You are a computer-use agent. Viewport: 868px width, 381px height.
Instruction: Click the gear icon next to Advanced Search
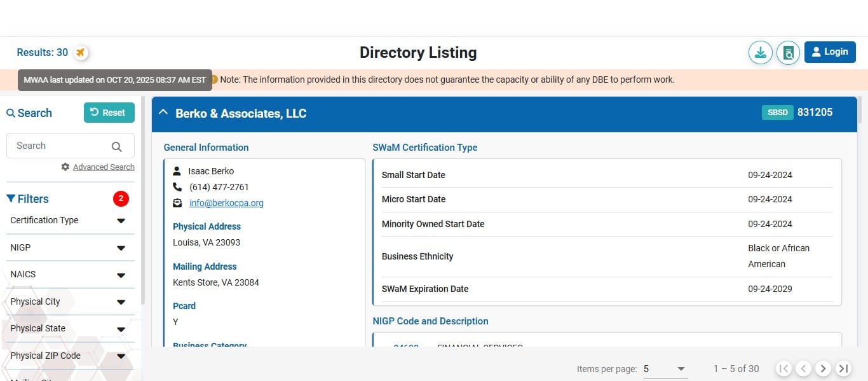tap(65, 167)
